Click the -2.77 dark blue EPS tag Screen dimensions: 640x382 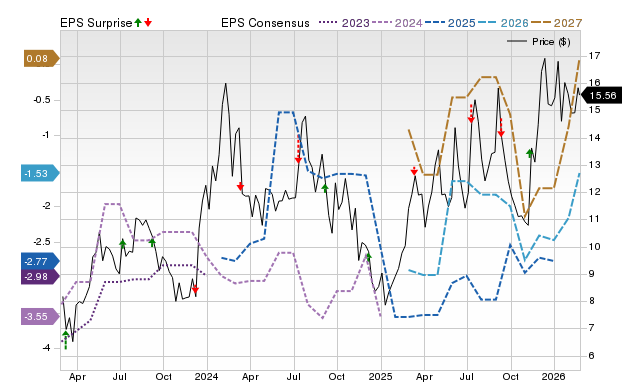coord(40,262)
